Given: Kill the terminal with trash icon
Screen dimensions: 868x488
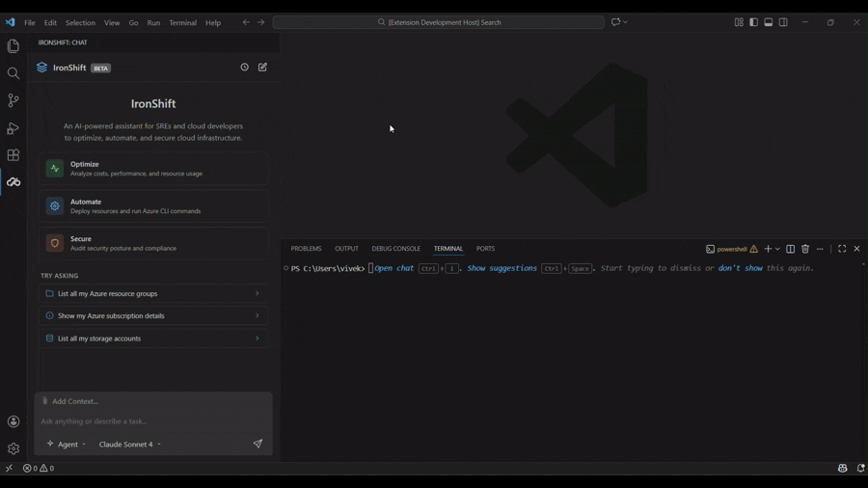Looking at the screenshot, I should 805,249.
